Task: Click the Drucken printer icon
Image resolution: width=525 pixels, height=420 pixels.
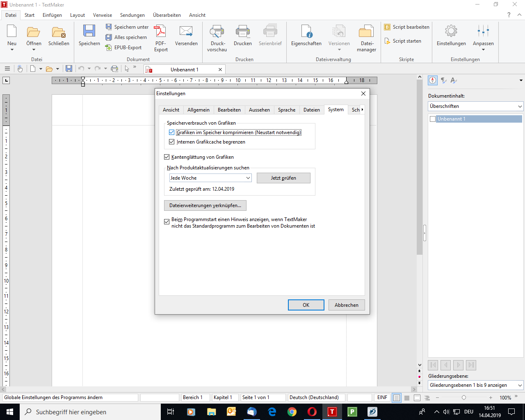Action: click(243, 32)
